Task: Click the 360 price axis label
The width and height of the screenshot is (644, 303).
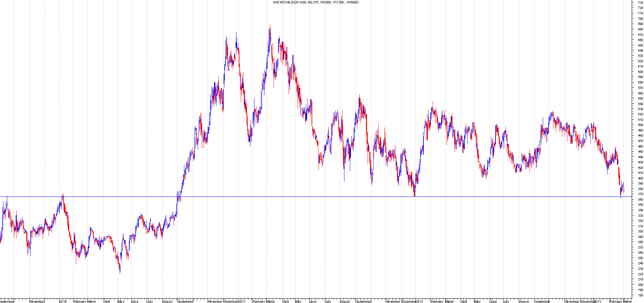Action: tap(640, 199)
